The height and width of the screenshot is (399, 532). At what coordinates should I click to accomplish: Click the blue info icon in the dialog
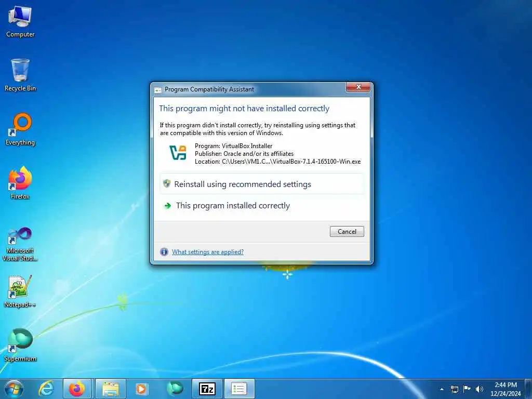point(164,252)
